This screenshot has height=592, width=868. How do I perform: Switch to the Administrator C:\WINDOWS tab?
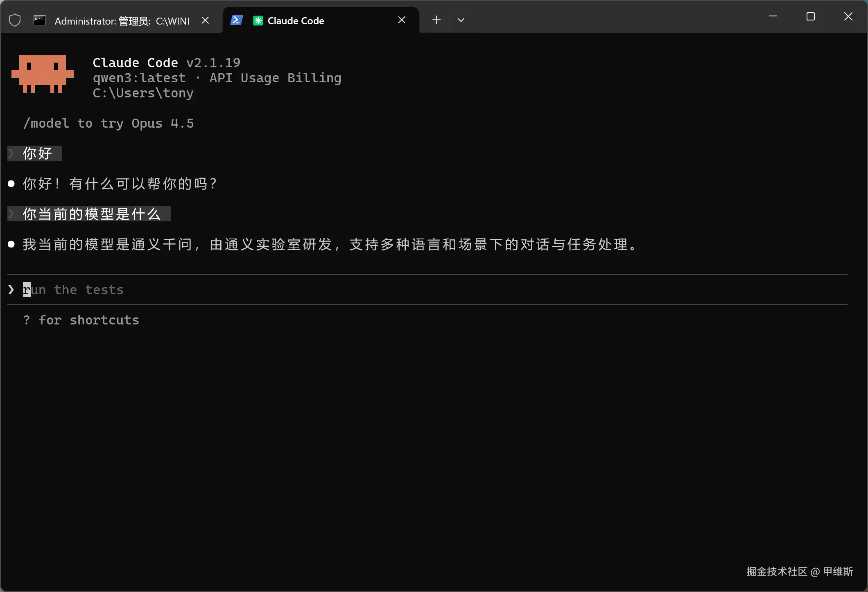pyautogui.click(x=122, y=21)
